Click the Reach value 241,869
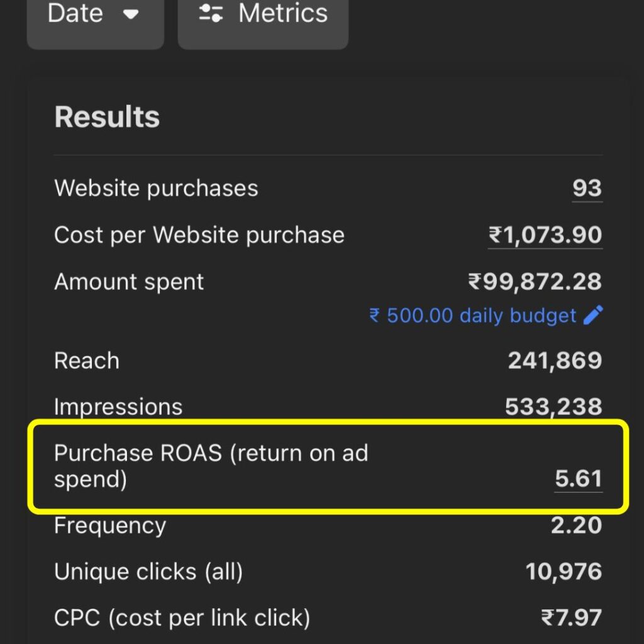 (x=555, y=360)
